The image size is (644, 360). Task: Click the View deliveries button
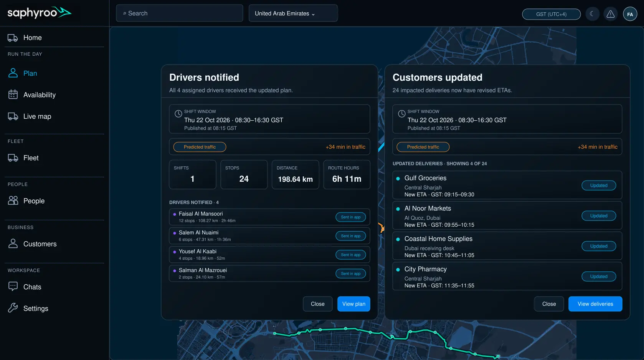(595, 304)
